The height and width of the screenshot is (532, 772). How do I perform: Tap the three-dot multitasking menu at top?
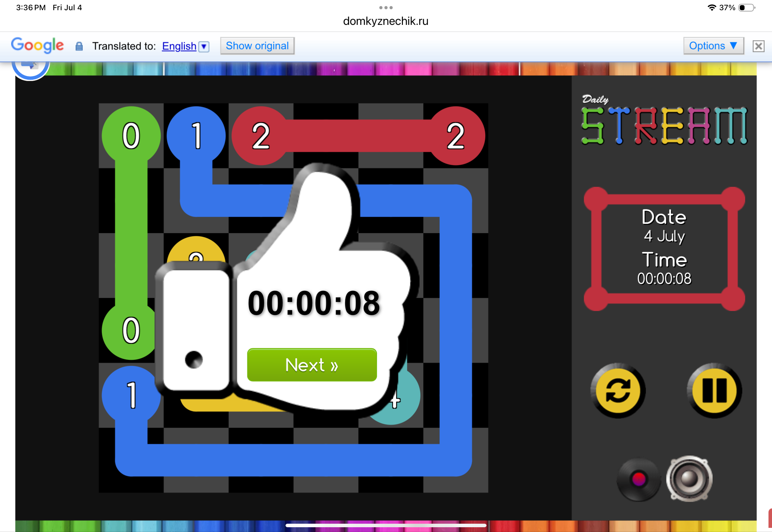tap(386, 7)
